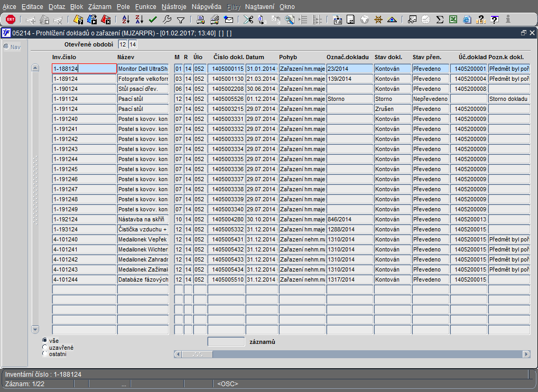
Task: Click inventory number 4-101240
Action: pos(84,239)
